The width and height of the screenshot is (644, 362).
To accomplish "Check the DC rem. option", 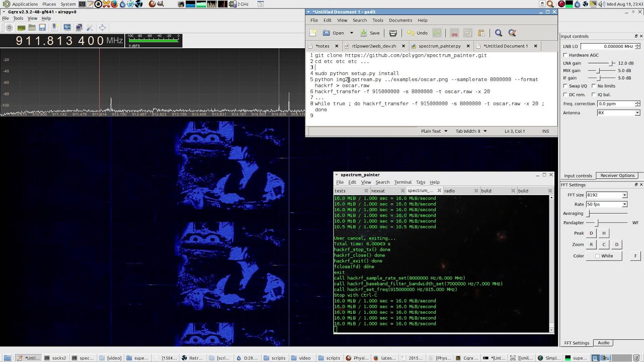I will [566, 95].
